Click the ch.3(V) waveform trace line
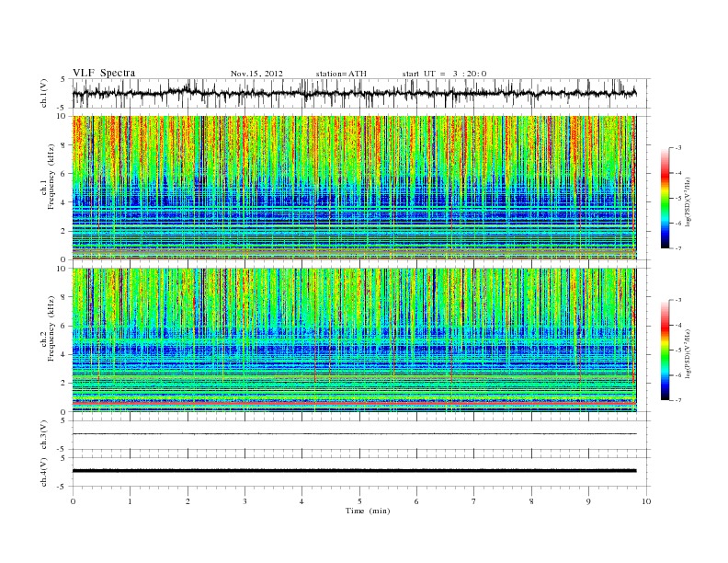The width and height of the screenshot is (728, 563). (355, 434)
